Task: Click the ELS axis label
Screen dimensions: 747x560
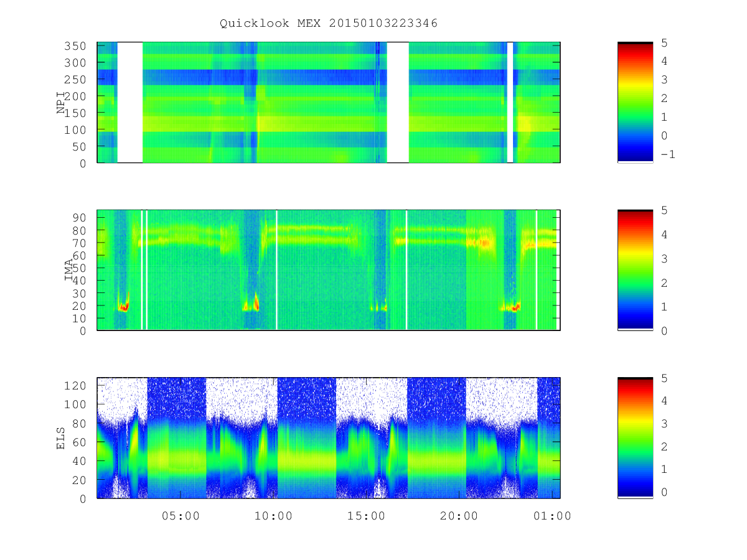Action: pos(61,438)
